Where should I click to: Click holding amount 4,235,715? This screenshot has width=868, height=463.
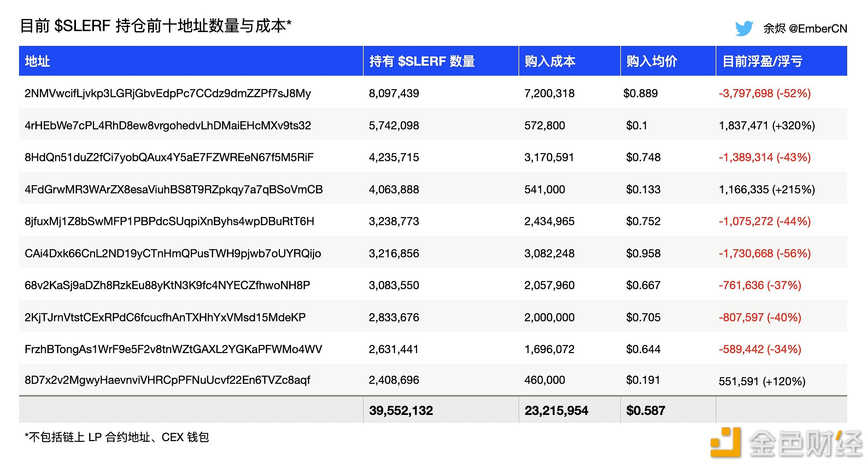point(394,157)
